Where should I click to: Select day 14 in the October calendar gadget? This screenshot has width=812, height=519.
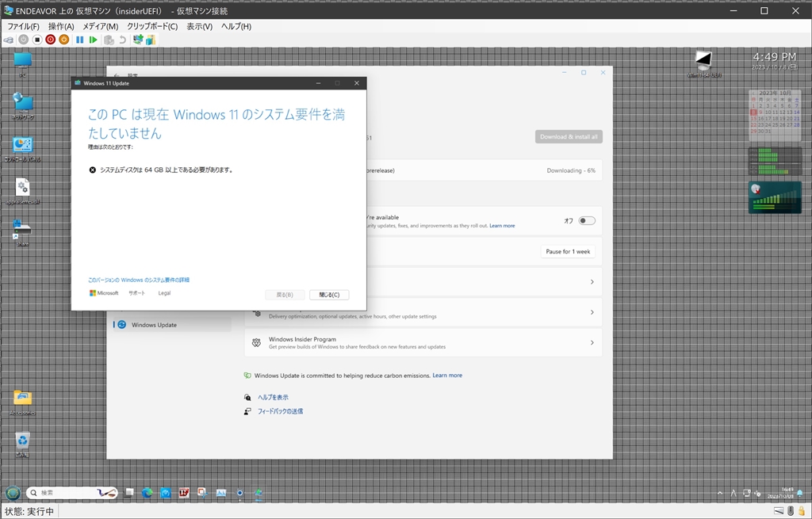796,113
